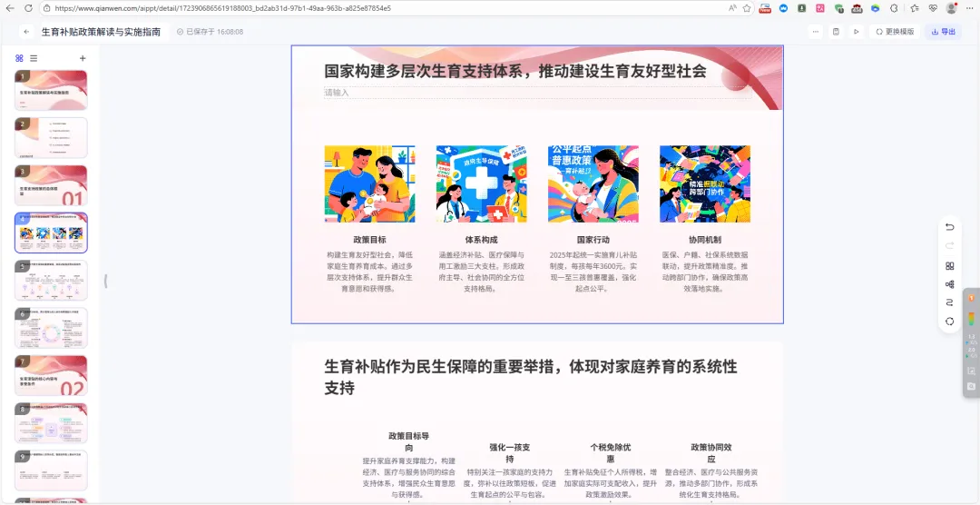Image resolution: width=980 pixels, height=505 pixels.
Task: Click the regenerate circle icon in floating toolbar
Action: tap(949, 321)
